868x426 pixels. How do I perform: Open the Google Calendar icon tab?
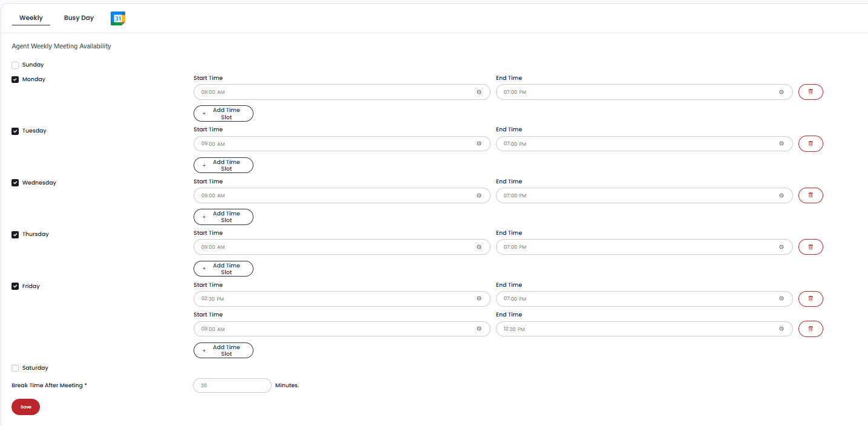click(118, 19)
